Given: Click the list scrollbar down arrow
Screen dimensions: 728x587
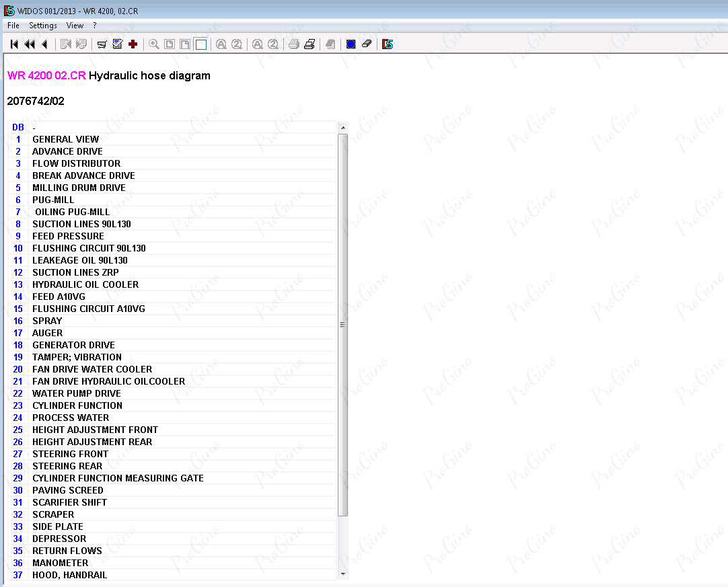Looking at the screenshot, I should point(342,574).
